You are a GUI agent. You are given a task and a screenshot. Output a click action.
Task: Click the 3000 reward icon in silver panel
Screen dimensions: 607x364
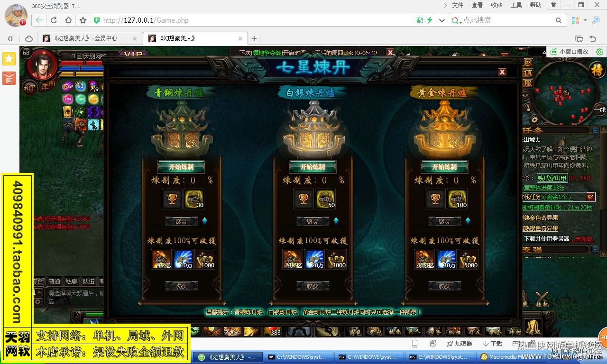[336, 259]
